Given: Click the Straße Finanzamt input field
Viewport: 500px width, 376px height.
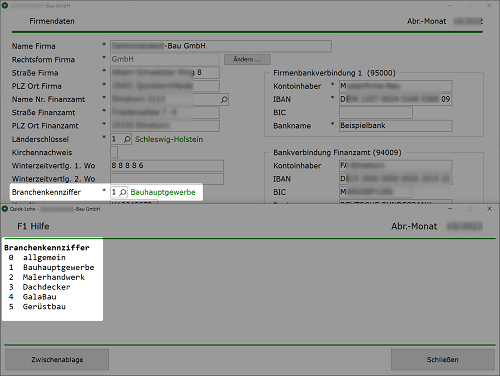Looking at the screenshot, I should pos(165,112).
